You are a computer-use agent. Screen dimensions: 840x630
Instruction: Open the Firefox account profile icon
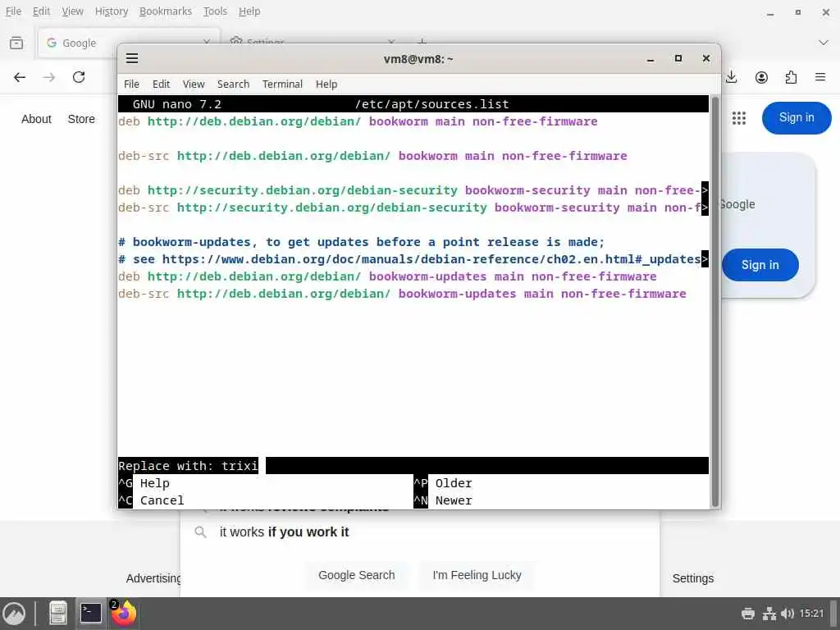pos(761,77)
